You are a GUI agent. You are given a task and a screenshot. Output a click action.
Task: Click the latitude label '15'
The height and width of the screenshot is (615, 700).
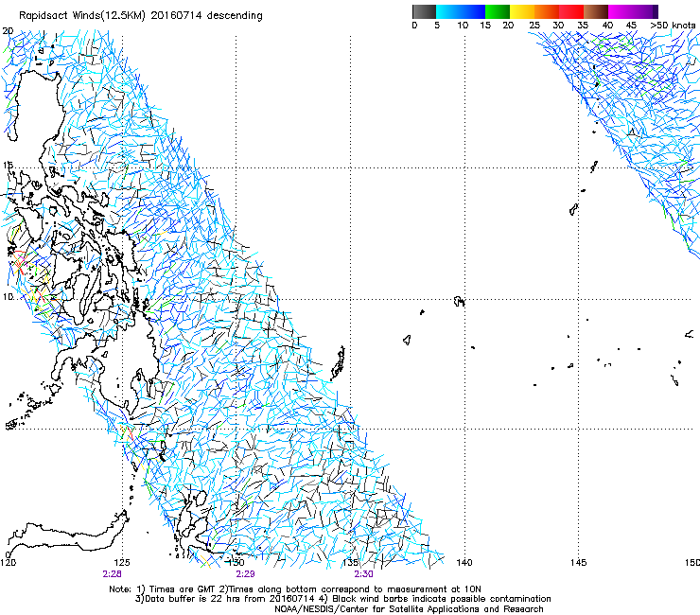[x=8, y=166]
